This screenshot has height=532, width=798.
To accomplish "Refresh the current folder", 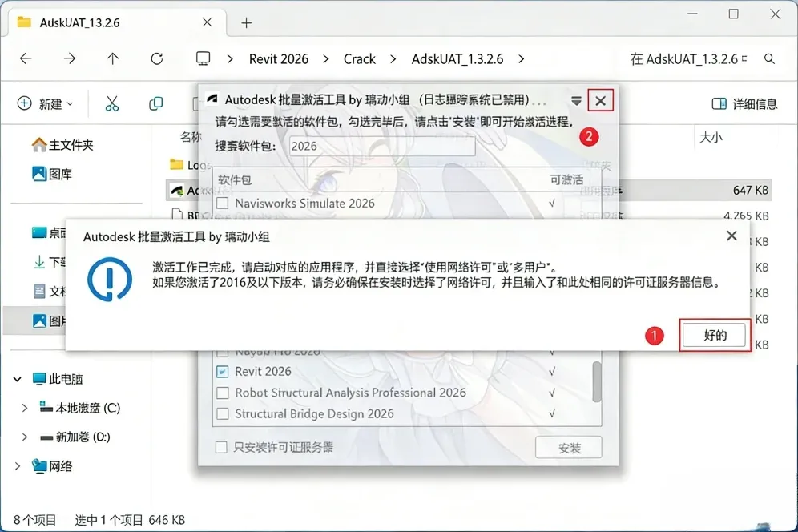I will point(157,58).
